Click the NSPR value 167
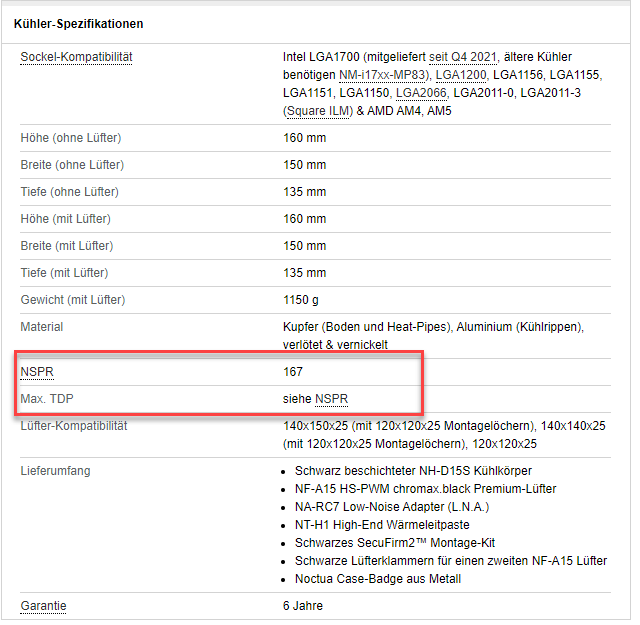The height and width of the screenshot is (625, 640). pyautogui.click(x=294, y=373)
